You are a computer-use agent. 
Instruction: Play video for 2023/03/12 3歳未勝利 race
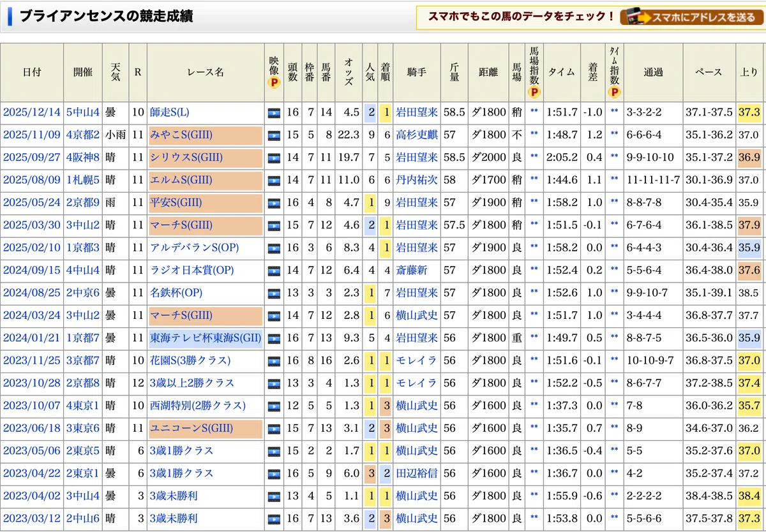(274, 519)
